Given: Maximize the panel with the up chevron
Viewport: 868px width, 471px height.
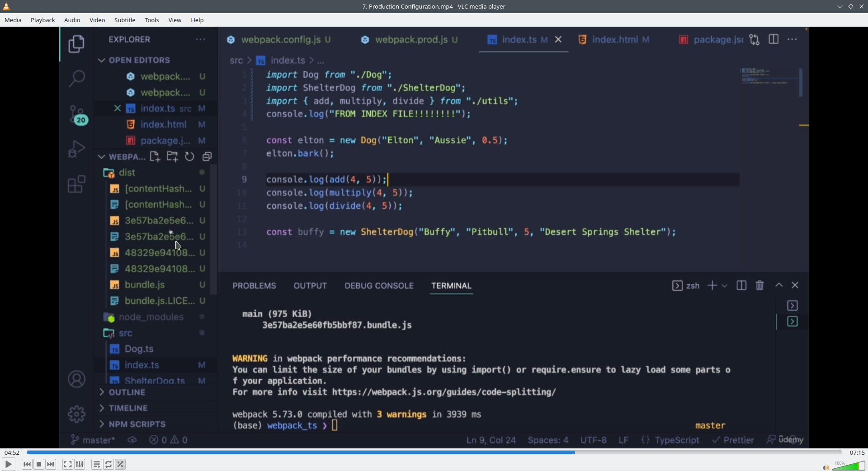Looking at the screenshot, I should 779,285.
